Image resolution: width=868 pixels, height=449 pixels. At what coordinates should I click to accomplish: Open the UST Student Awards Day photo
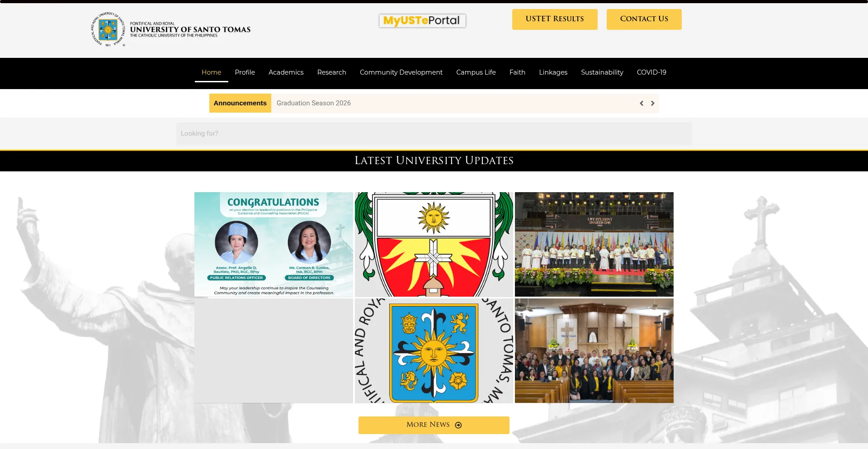point(594,244)
